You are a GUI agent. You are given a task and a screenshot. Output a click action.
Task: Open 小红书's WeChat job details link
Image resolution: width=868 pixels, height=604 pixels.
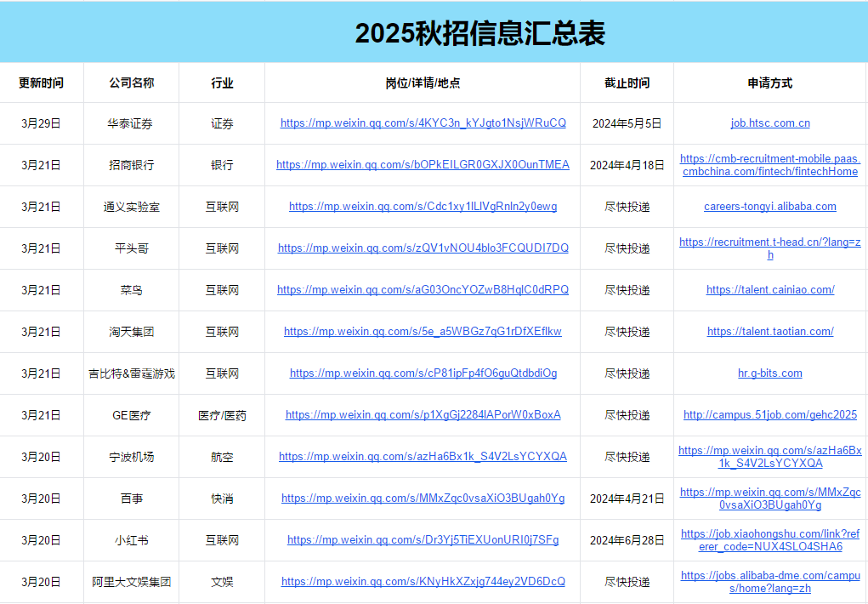423,539
